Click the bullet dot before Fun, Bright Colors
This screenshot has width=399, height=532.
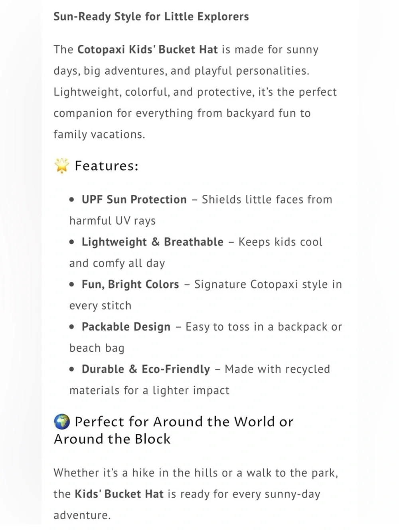point(72,285)
